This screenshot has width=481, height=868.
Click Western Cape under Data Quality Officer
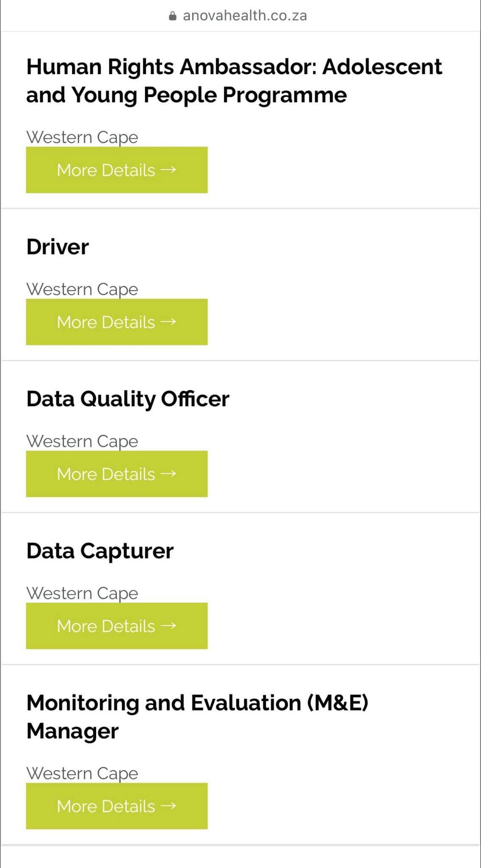tap(82, 441)
